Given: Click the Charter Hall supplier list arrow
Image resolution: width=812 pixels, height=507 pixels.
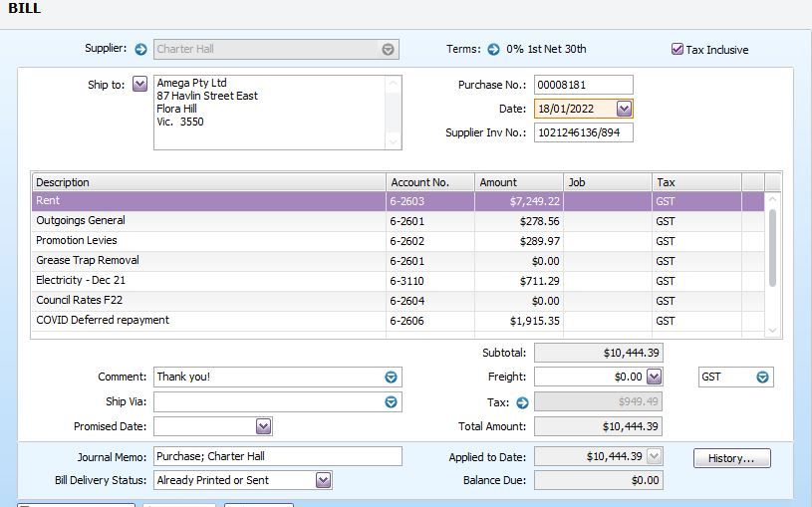Looking at the screenshot, I should [x=388, y=49].
